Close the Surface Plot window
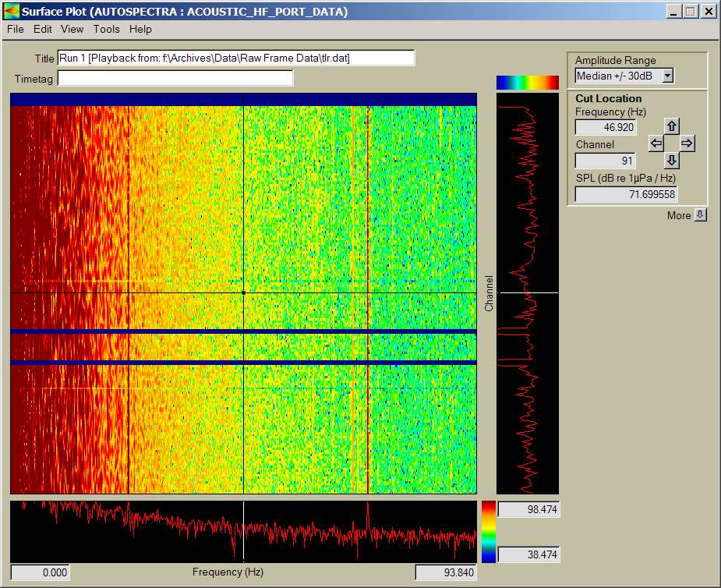The image size is (721, 588). pyautogui.click(x=709, y=12)
